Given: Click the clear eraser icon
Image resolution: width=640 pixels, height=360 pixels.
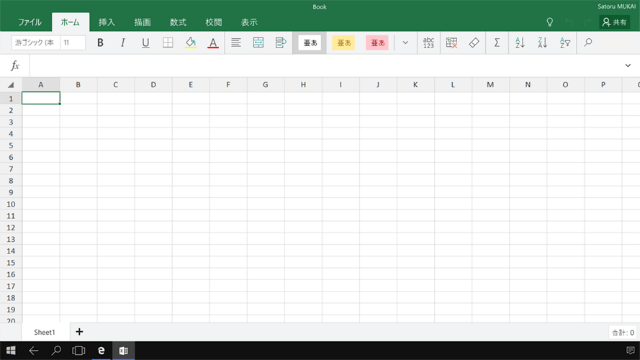Looking at the screenshot, I should click(474, 42).
